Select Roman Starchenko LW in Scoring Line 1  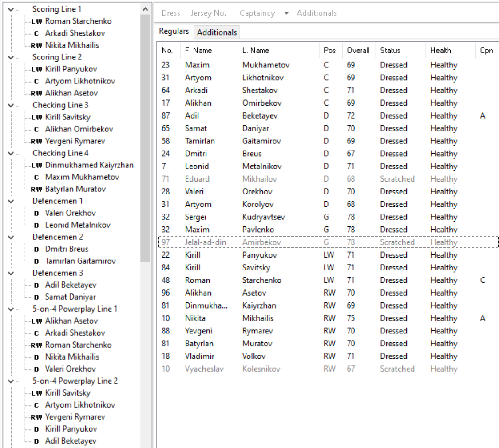[78, 21]
